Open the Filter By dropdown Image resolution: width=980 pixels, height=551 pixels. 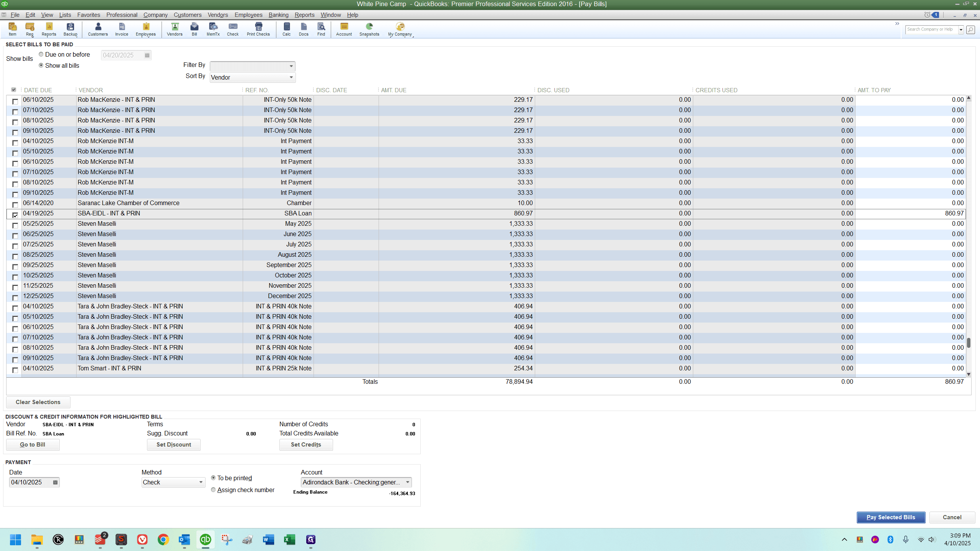(x=253, y=66)
